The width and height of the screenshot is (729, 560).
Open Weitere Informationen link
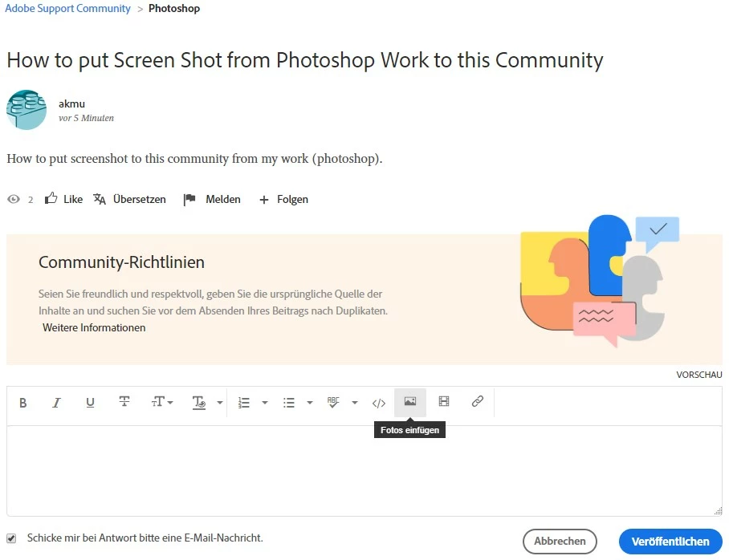click(94, 327)
